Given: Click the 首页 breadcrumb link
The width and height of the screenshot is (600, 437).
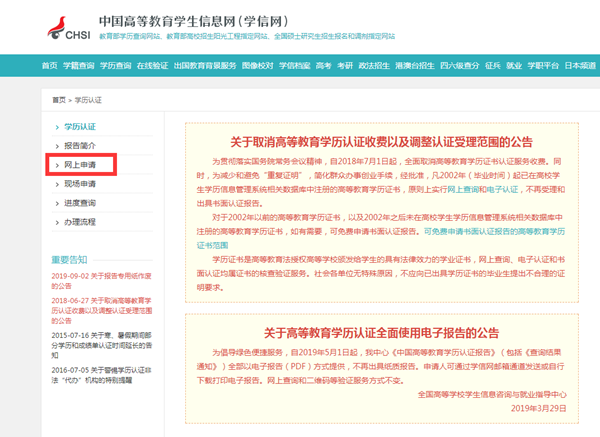Looking at the screenshot, I should pyautogui.click(x=59, y=100).
